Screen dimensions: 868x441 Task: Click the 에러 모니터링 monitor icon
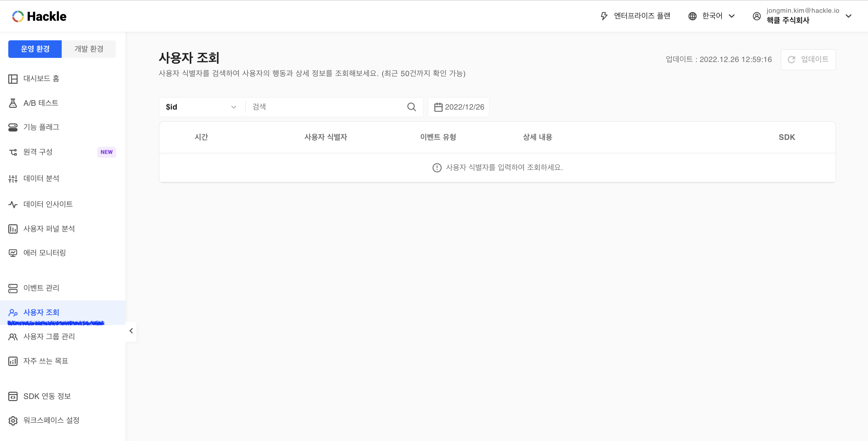pyautogui.click(x=13, y=253)
